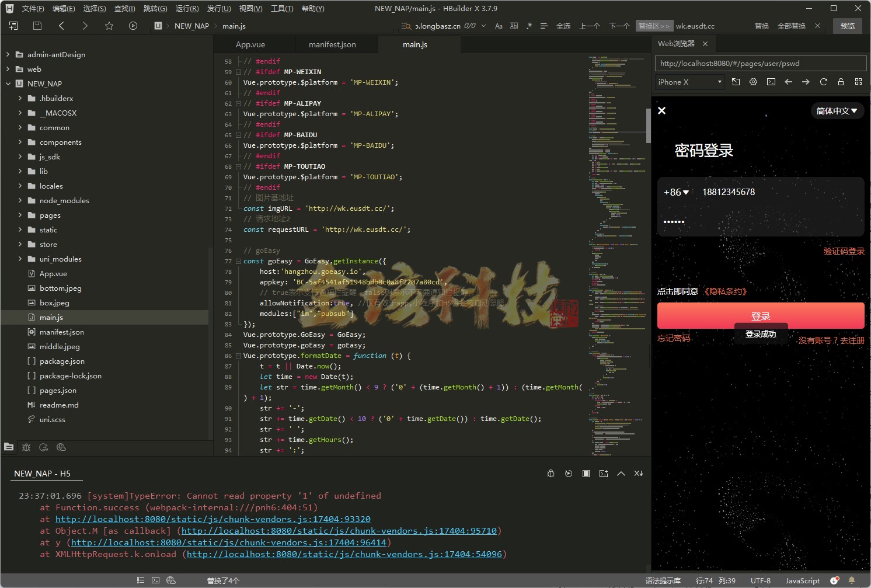Click the run play icon in toolbar
Viewport: 871px width, 588px height.
tap(133, 26)
